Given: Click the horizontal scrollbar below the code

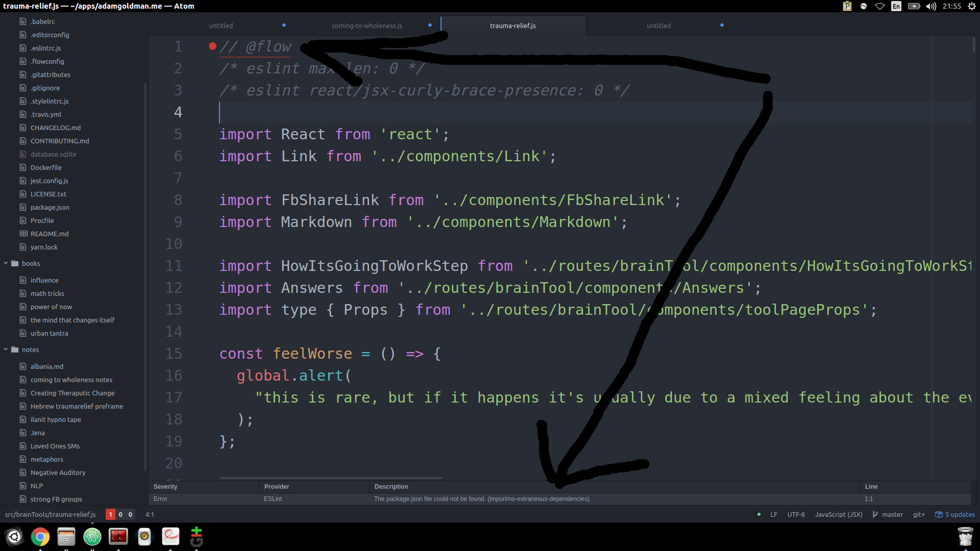Looking at the screenshot, I should pyautogui.click(x=331, y=478).
